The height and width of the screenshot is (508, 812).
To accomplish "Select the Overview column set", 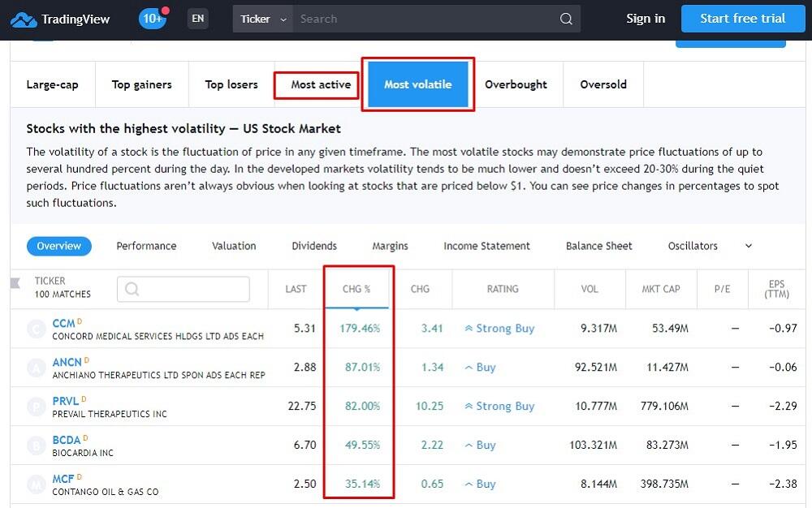I will [x=59, y=246].
